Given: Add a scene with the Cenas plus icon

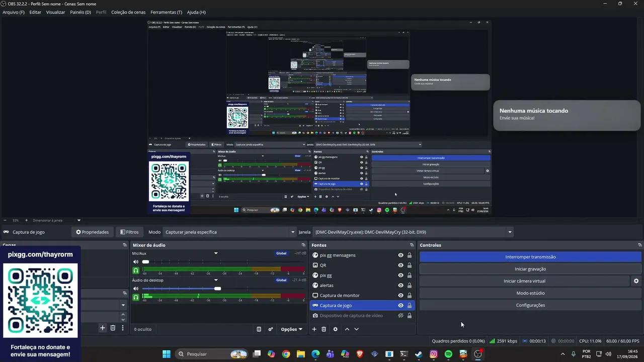Looking at the screenshot, I should tap(103, 328).
